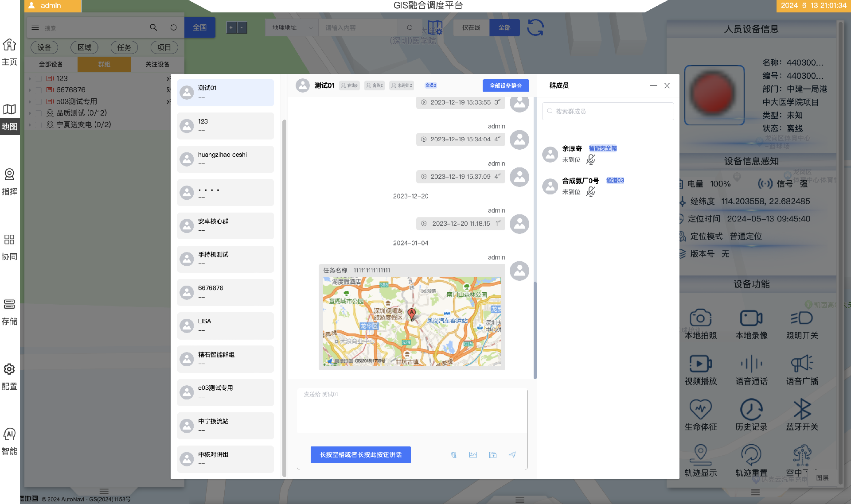851x504 pixels.
Task: Click the 全部设备静音 button
Action: 505,85
